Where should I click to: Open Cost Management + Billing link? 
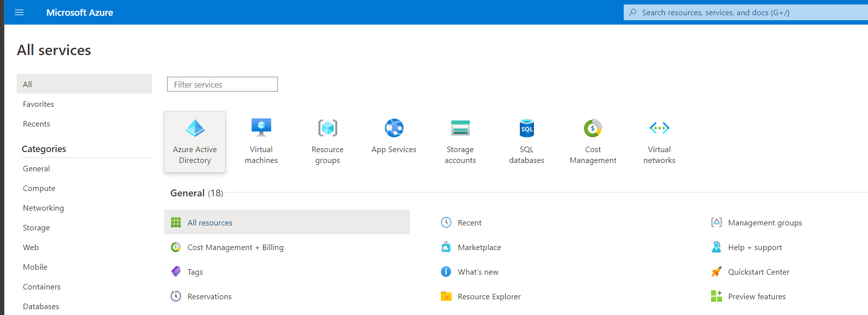235,248
